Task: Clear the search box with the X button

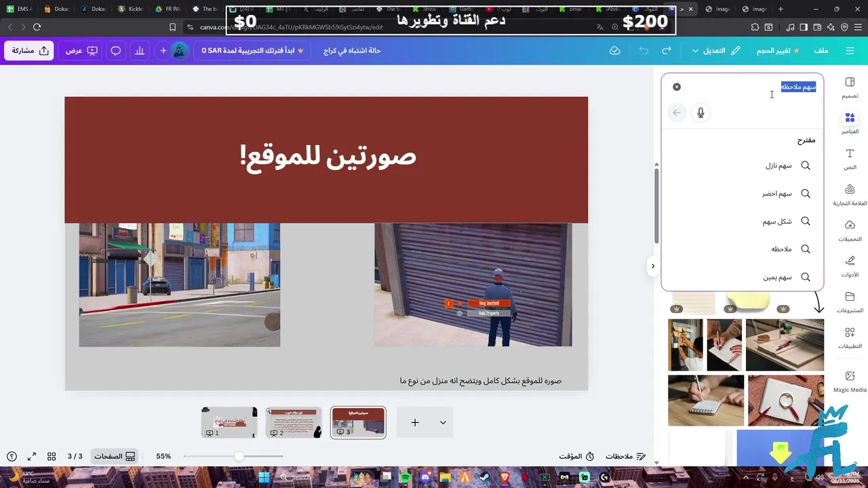Action: click(x=676, y=87)
